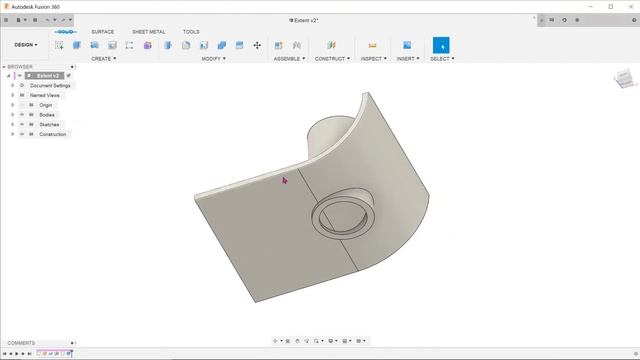This screenshot has width=640, height=360.
Task: Open the Select dropdown menu
Action: click(442, 59)
